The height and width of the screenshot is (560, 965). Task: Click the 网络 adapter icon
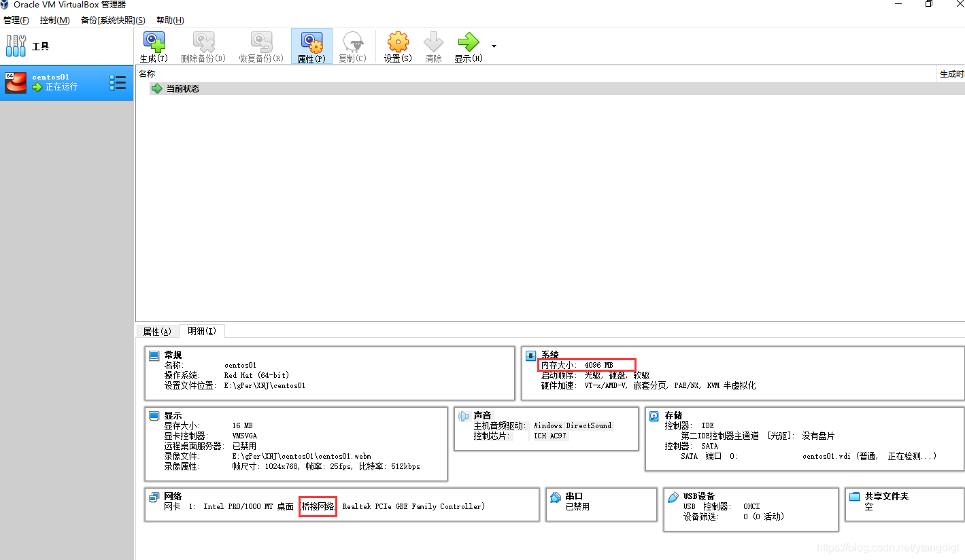click(154, 497)
